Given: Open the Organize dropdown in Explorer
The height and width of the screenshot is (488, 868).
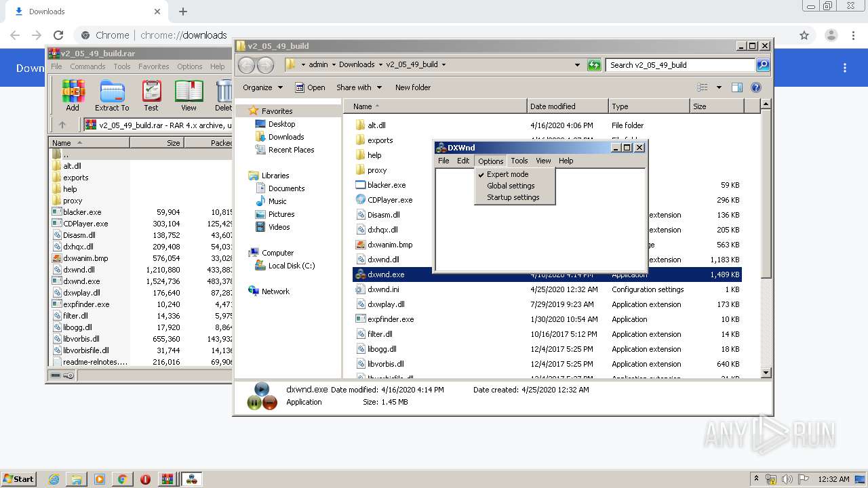Looking at the screenshot, I should pos(262,87).
